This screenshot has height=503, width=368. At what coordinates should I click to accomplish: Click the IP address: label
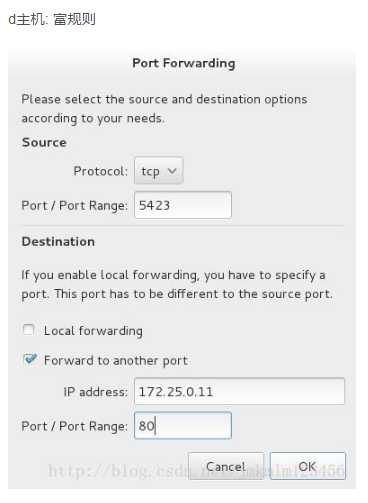(95, 392)
